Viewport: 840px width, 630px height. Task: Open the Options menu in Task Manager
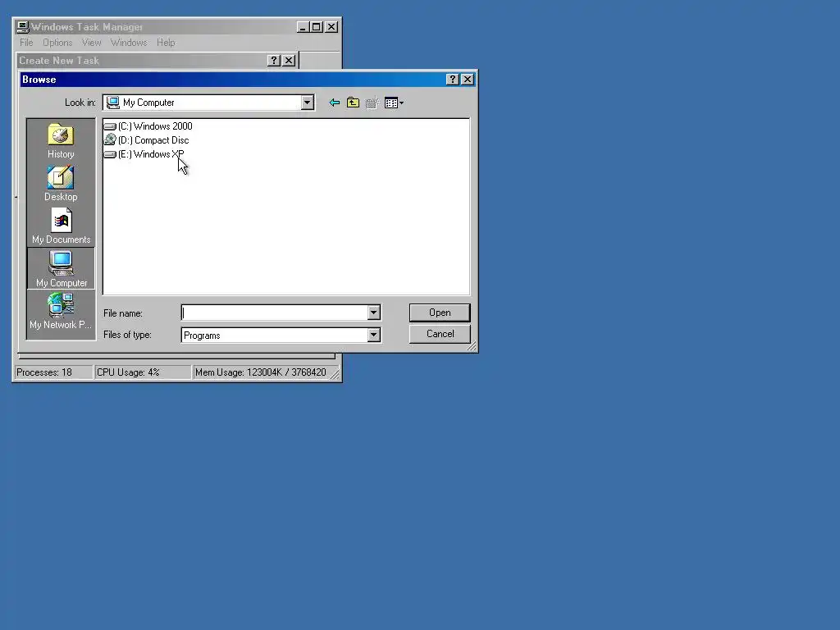(57, 43)
